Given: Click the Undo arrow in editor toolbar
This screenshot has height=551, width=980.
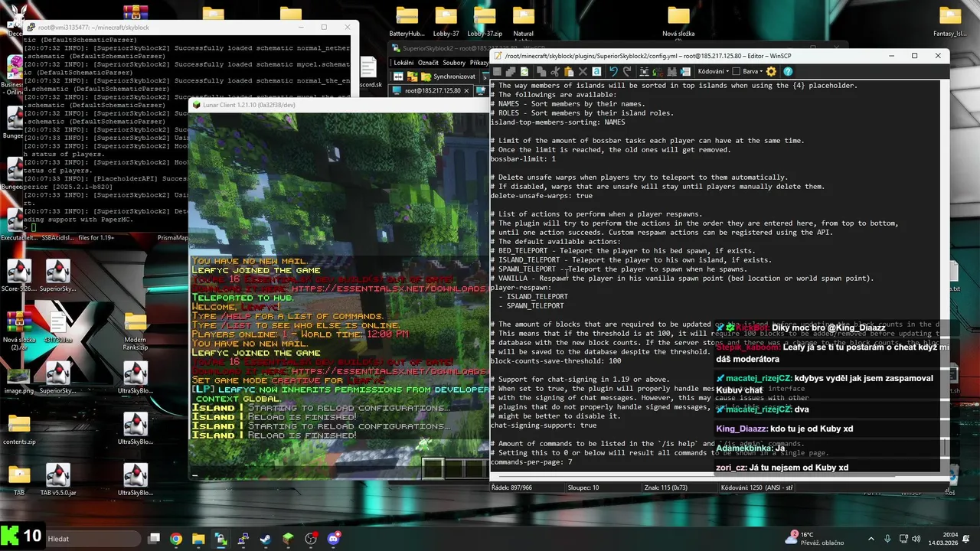Looking at the screenshot, I should (x=613, y=71).
